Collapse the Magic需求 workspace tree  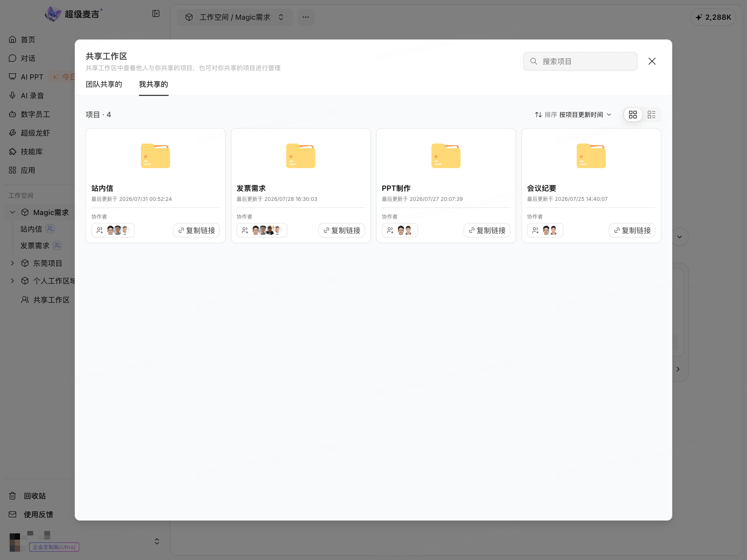click(x=12, y=212)
